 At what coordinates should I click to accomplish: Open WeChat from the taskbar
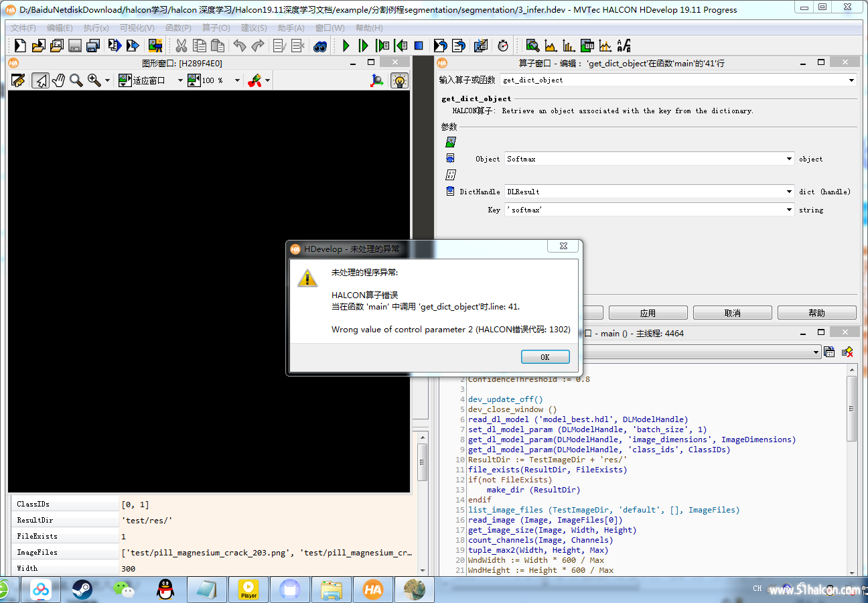pyautogui.click(x=124, y=590)
